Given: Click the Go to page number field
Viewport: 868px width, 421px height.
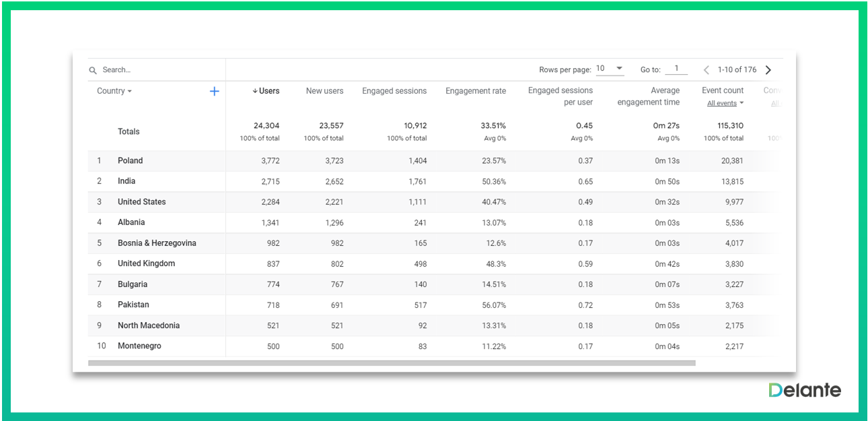Looking at the screenshot, I should (676, 69).
